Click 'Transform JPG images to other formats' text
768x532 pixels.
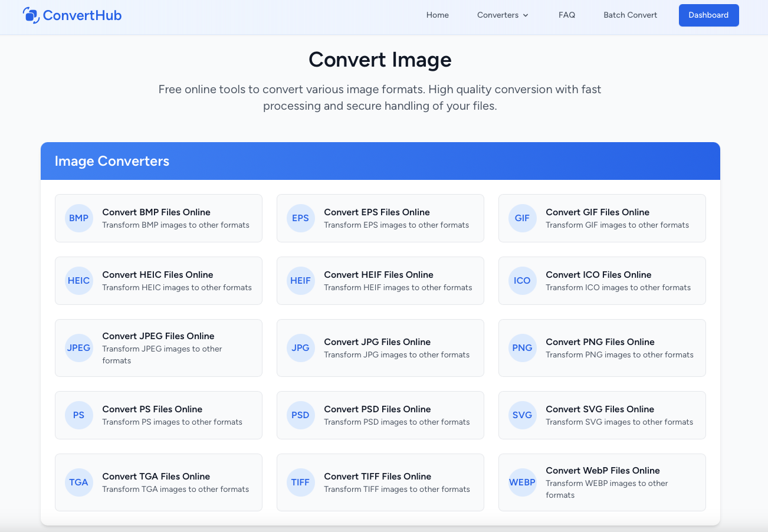[x=397, y=355]
